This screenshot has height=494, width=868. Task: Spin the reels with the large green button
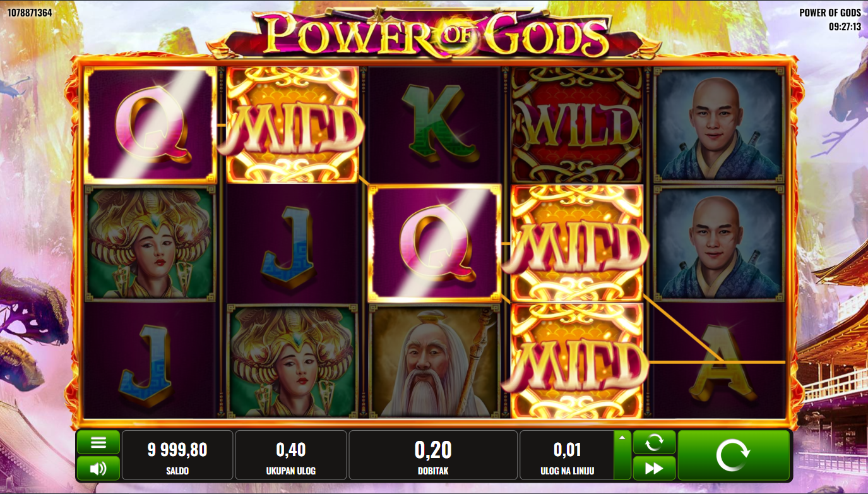pyautogui.click(x=734, y=455)
